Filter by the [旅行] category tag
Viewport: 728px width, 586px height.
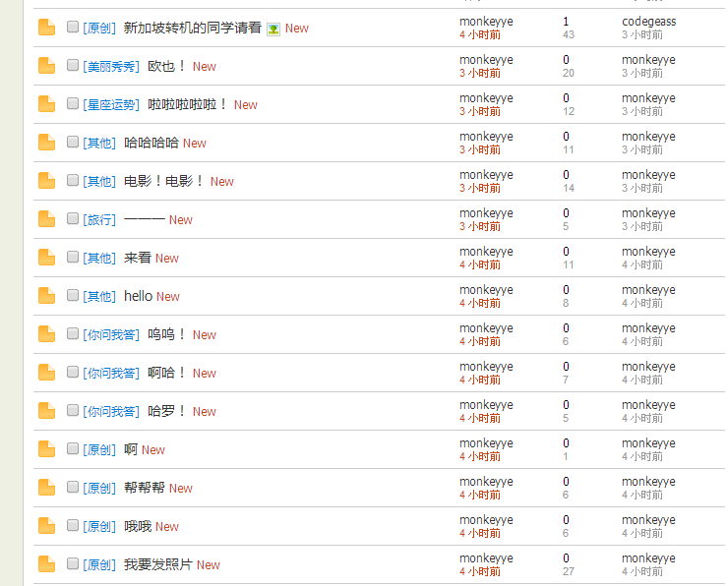(99, 220)
